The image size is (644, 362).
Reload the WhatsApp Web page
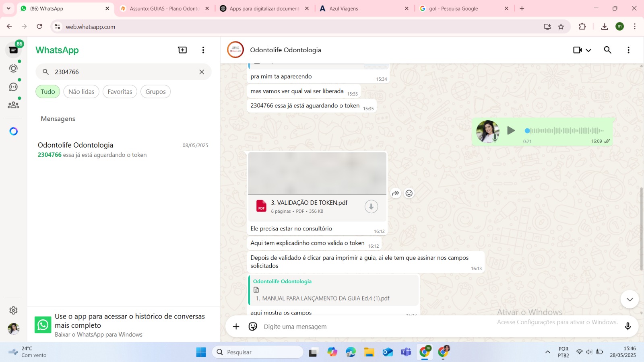click(39, 27)
